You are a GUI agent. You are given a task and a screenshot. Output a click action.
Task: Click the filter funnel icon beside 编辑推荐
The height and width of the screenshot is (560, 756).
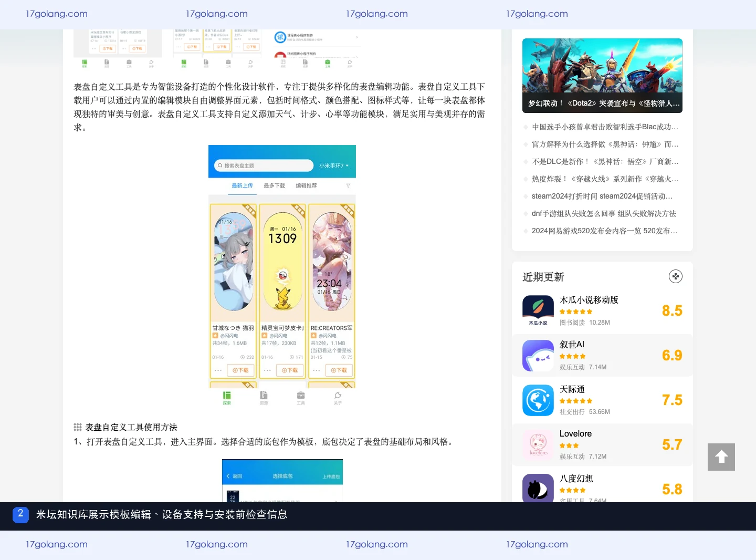click(x=348, y=186)
